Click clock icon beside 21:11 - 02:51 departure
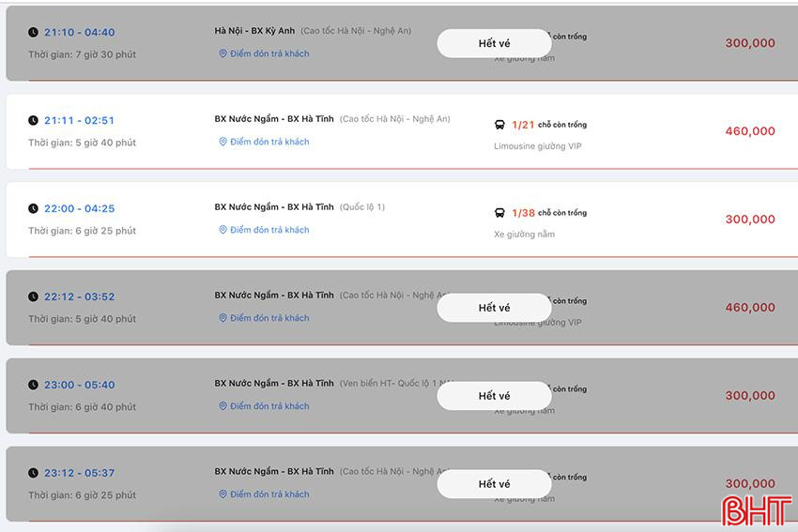Screen dimensions: 798x532 click(34, 120)
